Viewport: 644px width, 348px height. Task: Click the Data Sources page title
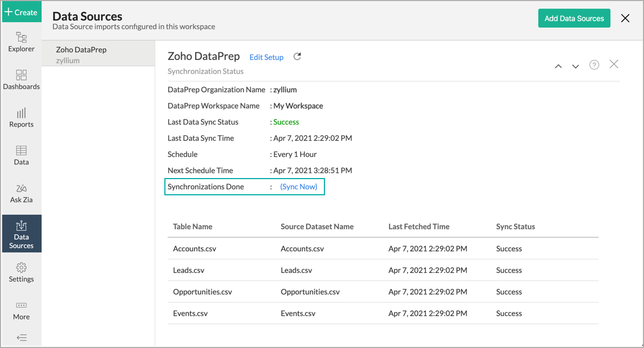(x=87, y=16)
